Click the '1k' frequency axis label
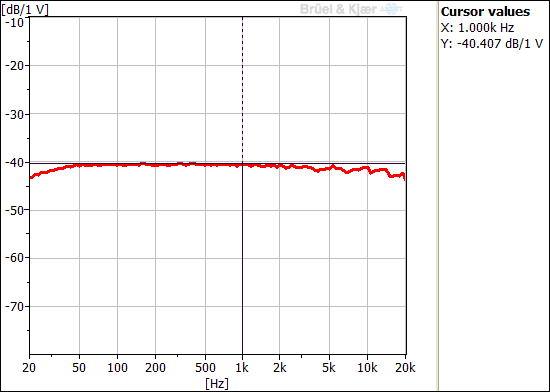This screenshot has width=550, height=392. pyautogui.click(x=242, y=368)
